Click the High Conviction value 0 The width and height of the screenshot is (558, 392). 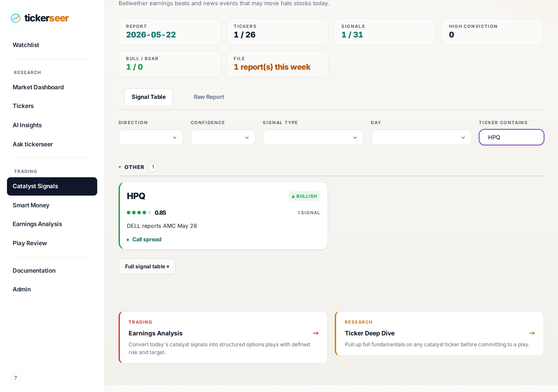click(x=451, y=35)
